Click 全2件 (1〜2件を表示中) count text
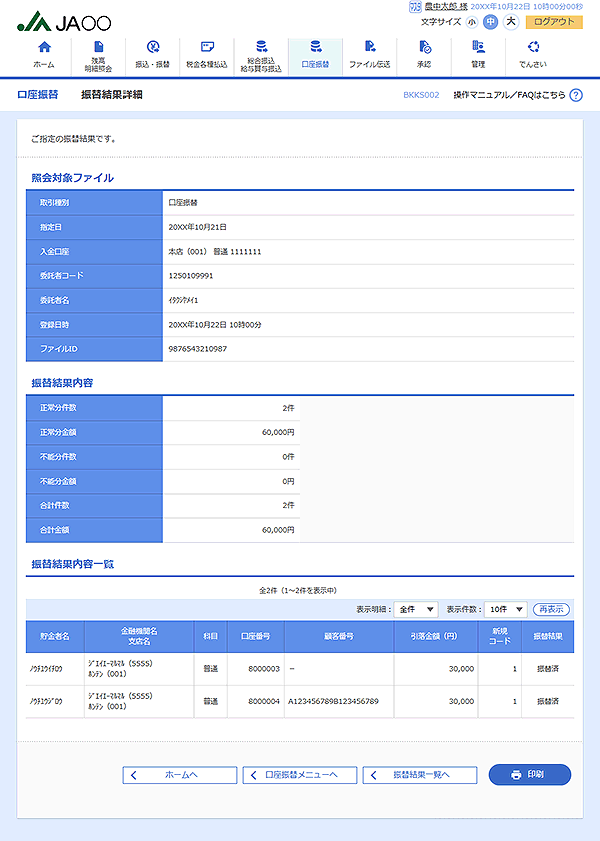This screenshot has height=841, width=600. (x=298, y=591)
